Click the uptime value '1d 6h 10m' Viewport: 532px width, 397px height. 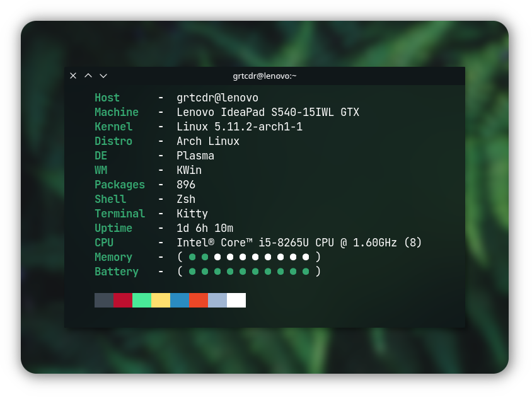tap(205, 228)
